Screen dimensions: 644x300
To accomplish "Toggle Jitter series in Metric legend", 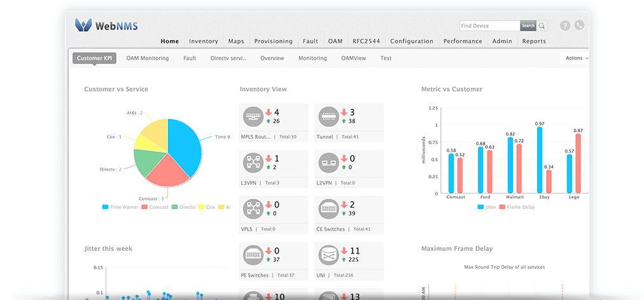I will 486,207.
